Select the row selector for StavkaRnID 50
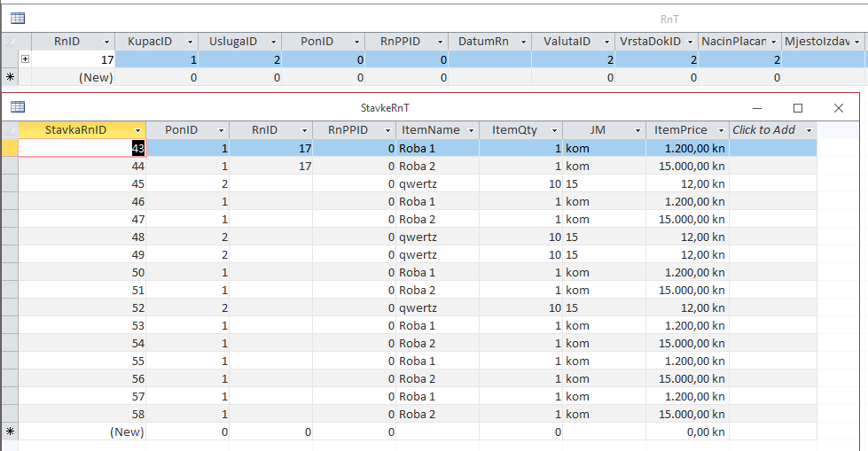Viewport: 868px width, 451px height. coord(10,272)
